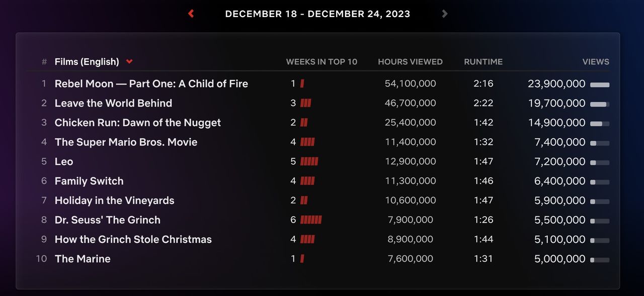Open How the Grinch Stole Christmas
644x296 pixels.
click(x=133, y=240)
